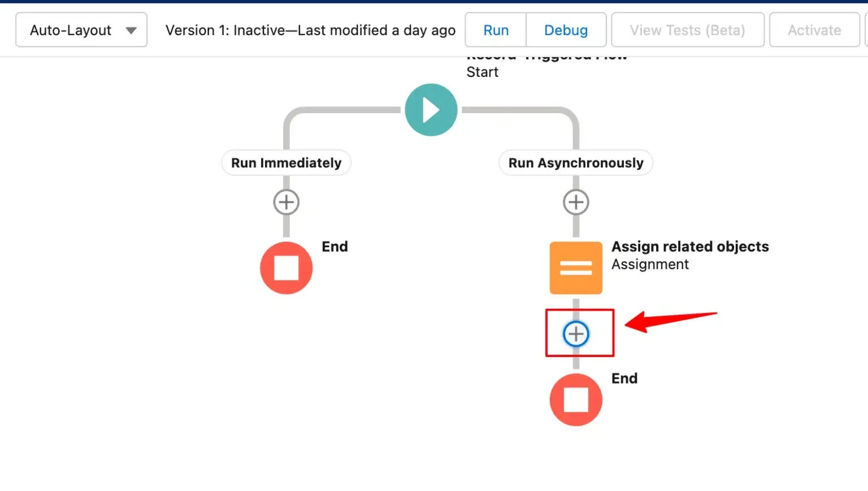Click the Activate button
Viewport: 868px width, 491px height.
coord(814,30)
